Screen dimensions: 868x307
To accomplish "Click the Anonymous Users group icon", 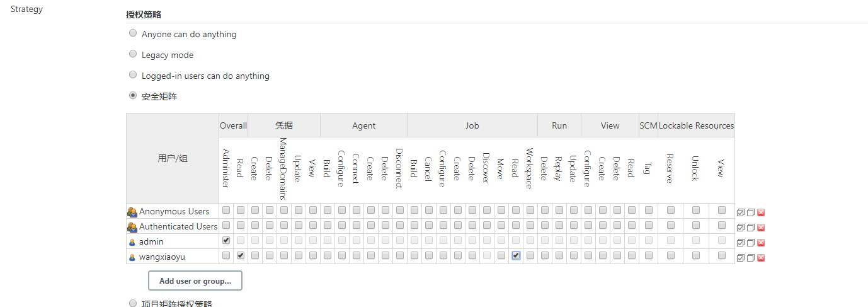I will tap(132, 212).
